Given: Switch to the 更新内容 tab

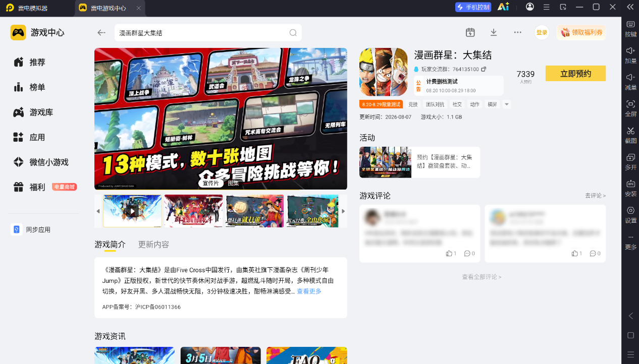Looking at the screenshot, I should (153, 245).
